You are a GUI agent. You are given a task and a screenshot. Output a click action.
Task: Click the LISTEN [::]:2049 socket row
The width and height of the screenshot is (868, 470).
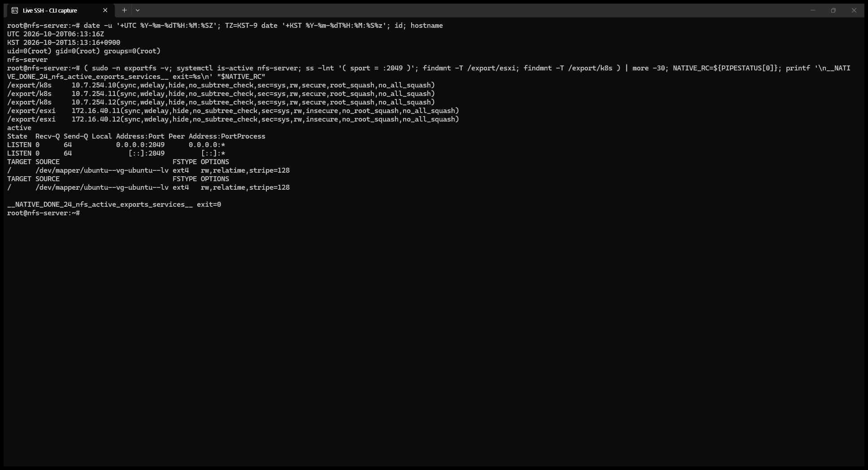pos(116,153)
